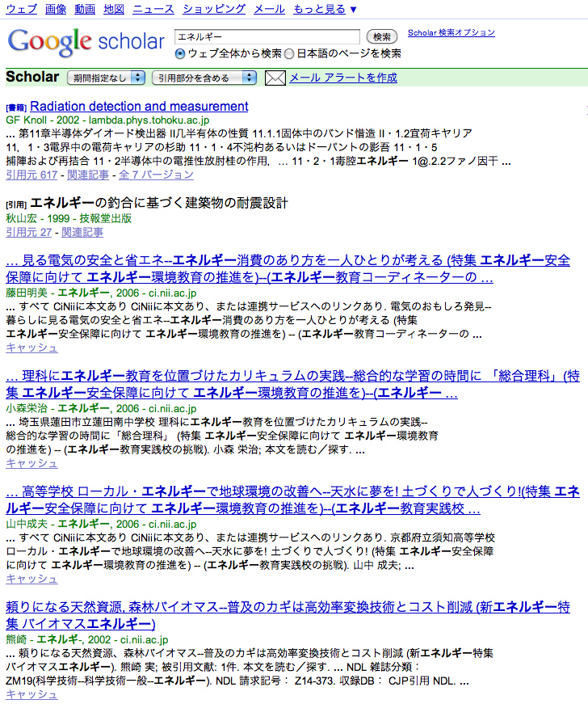Image resolution: width=588 pixels, height=704 pixels.
Task: Click メール アラートを作成 link
Action: tap(343, 78)
